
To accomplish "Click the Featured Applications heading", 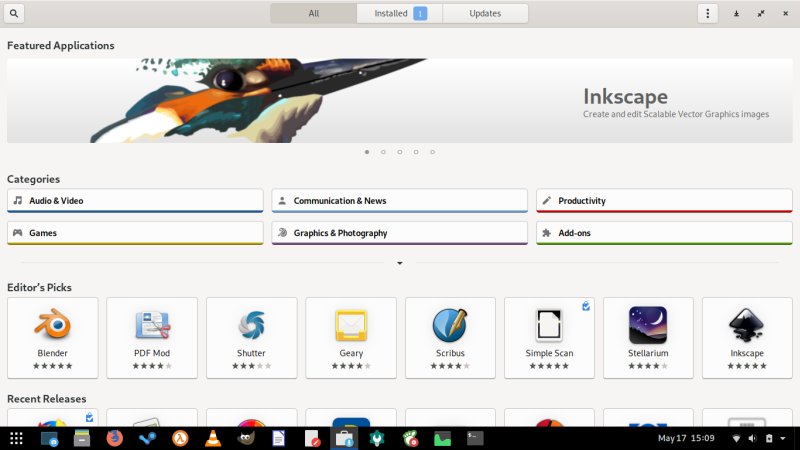I will pos(61,45).
